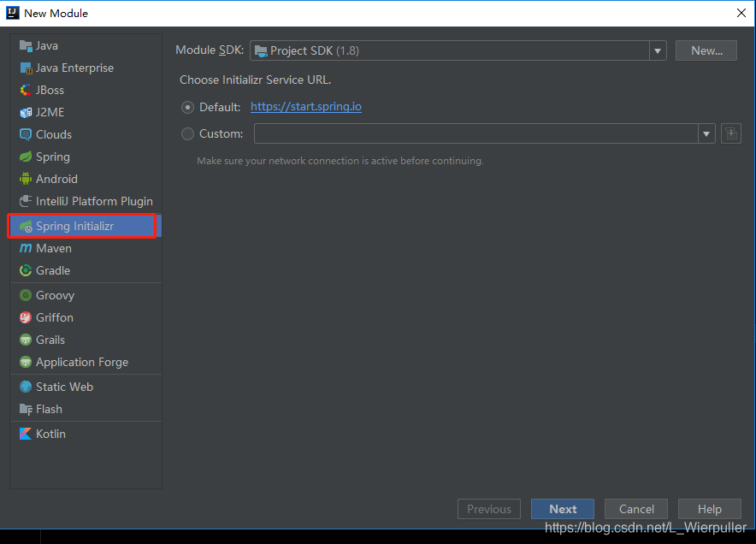Choose the Griffon list label
Viewport: 756px width, 544px height.
[x=55, y=318]
